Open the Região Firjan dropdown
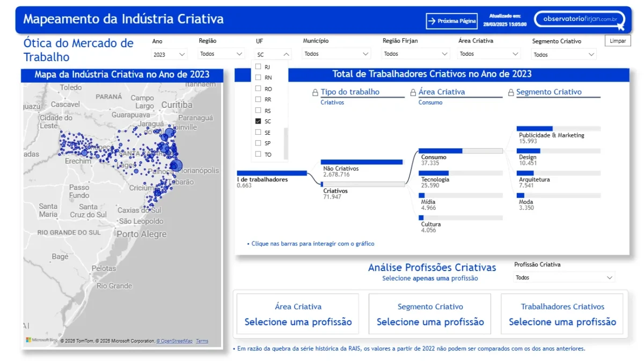644x364 pixels. (416, 54)
